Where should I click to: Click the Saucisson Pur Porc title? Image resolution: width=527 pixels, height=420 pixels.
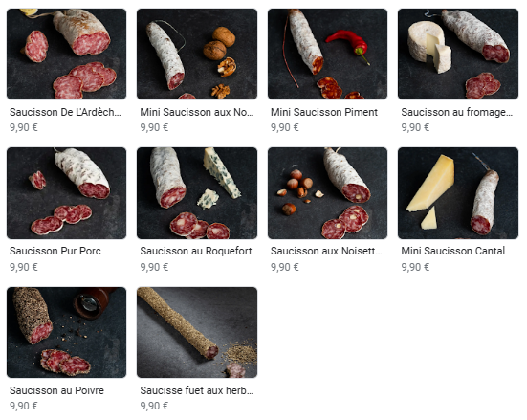(55, 251)
